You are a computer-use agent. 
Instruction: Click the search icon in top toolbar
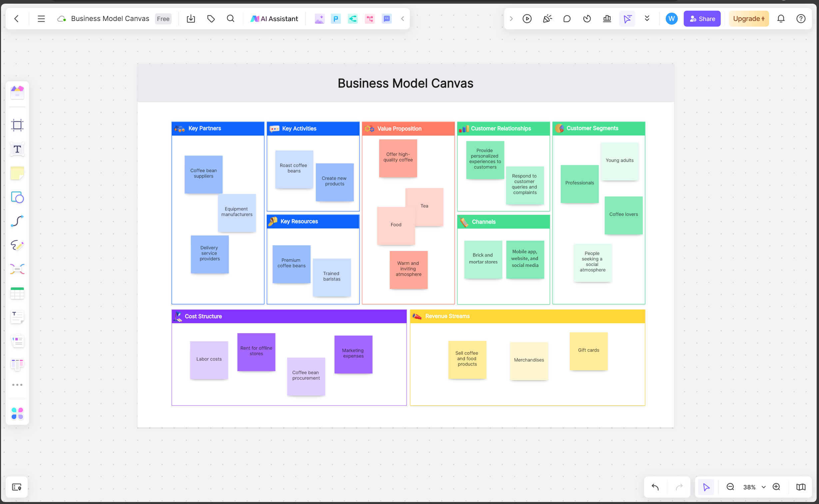coord(231,19)
